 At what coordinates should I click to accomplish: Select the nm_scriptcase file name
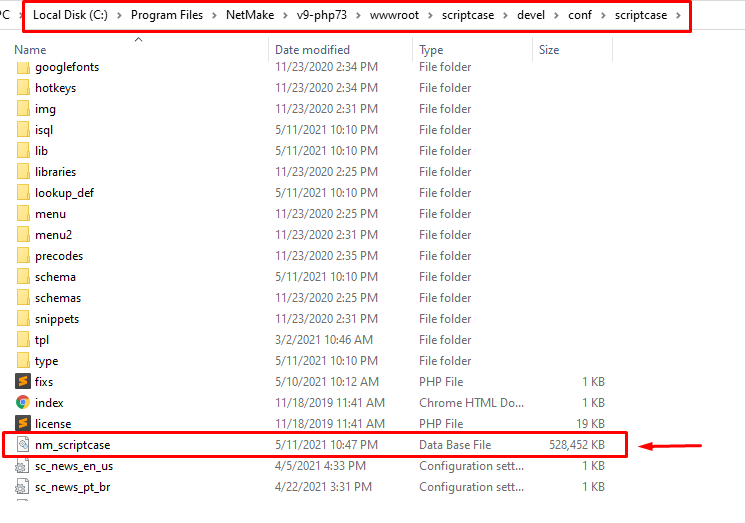point(72,445)
